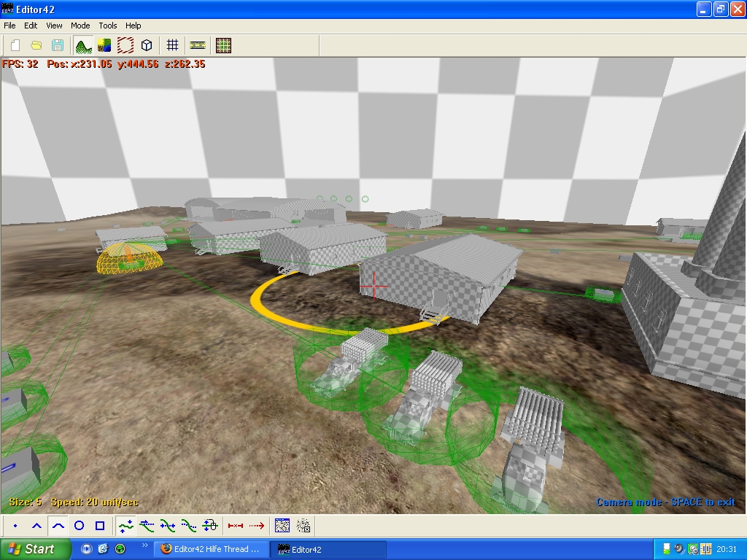Image resolution: width=747 pixels, height=560 pixels.
Task: Click the yellow wireframe dome object
Action: 129,258
